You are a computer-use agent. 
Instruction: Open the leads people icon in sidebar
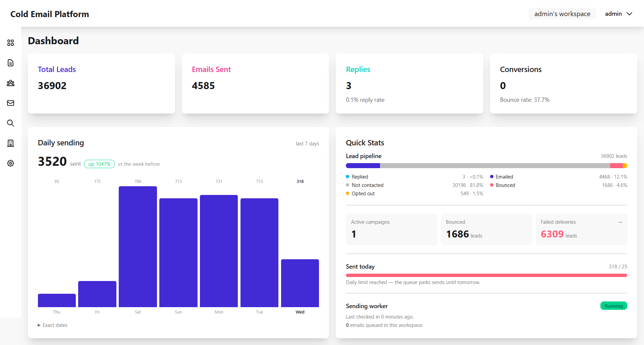coord(10,83)
